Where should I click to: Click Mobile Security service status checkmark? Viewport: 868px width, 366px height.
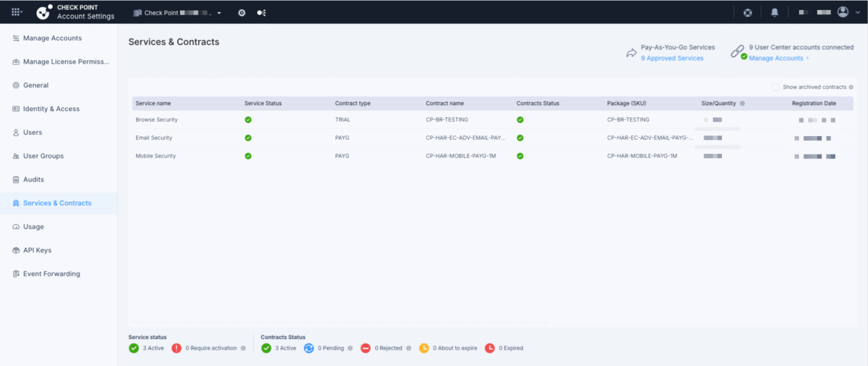[248, 156]
